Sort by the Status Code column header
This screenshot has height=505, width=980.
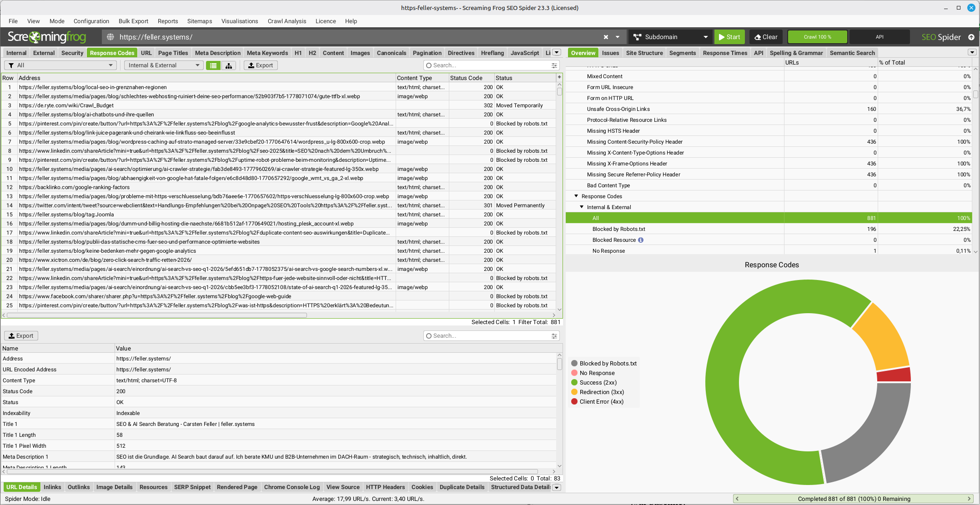(472, 78)
